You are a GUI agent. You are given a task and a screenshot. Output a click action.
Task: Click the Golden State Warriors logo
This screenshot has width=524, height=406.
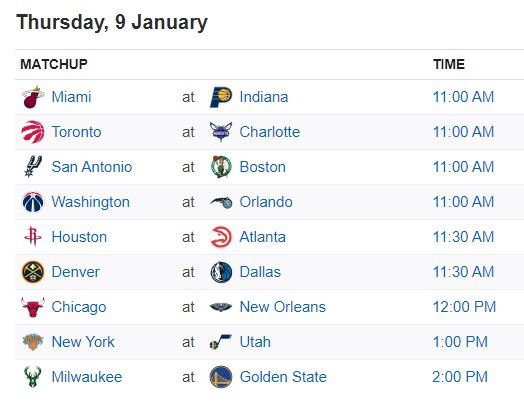pyautogui.click(x=221, y=377)
